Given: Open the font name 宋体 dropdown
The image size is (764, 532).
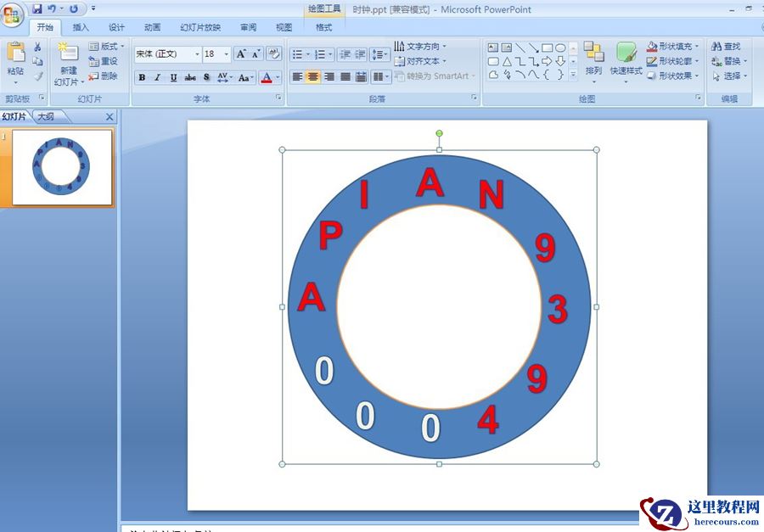Looking at the screenshot, I should [x=197, y=54].
